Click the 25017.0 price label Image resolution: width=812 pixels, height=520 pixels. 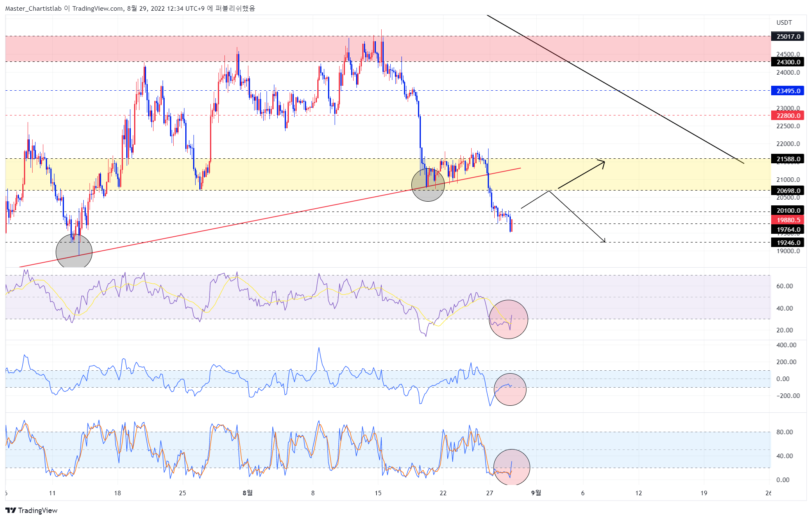click(x=788, y=36)
